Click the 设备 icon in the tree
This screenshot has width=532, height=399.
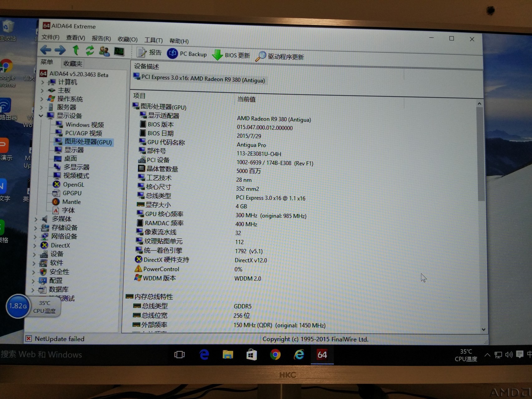tap(44, 254)
